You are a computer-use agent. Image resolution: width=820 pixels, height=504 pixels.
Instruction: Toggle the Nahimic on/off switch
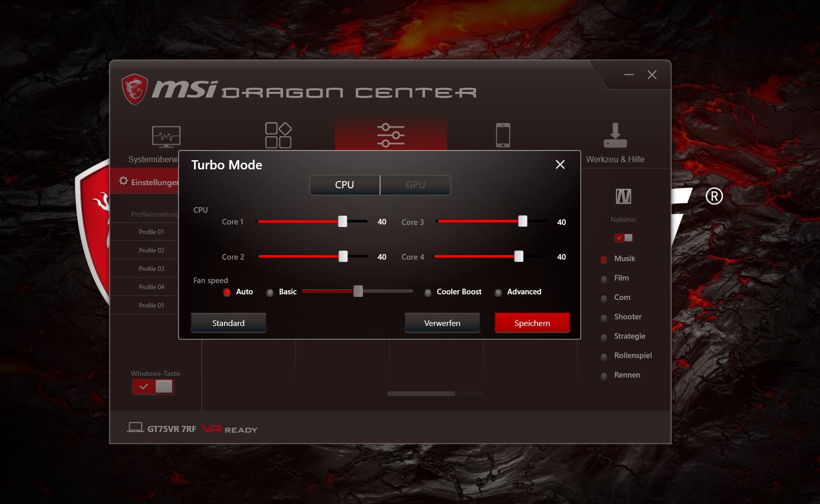click(624, 238)
